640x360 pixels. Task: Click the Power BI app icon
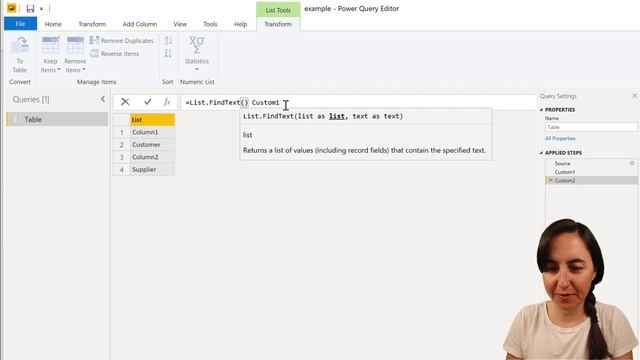[x=11, y=8]
